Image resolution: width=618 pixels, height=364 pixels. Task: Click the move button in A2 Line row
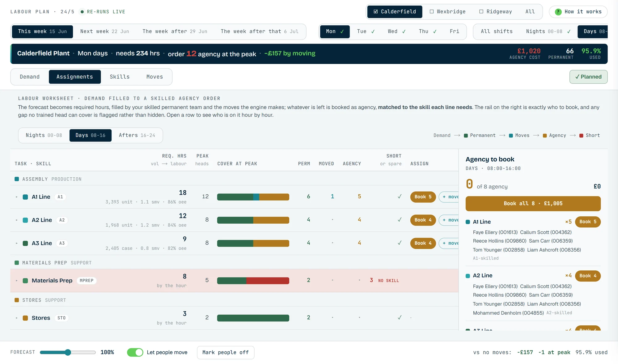(x=449, y=220)
